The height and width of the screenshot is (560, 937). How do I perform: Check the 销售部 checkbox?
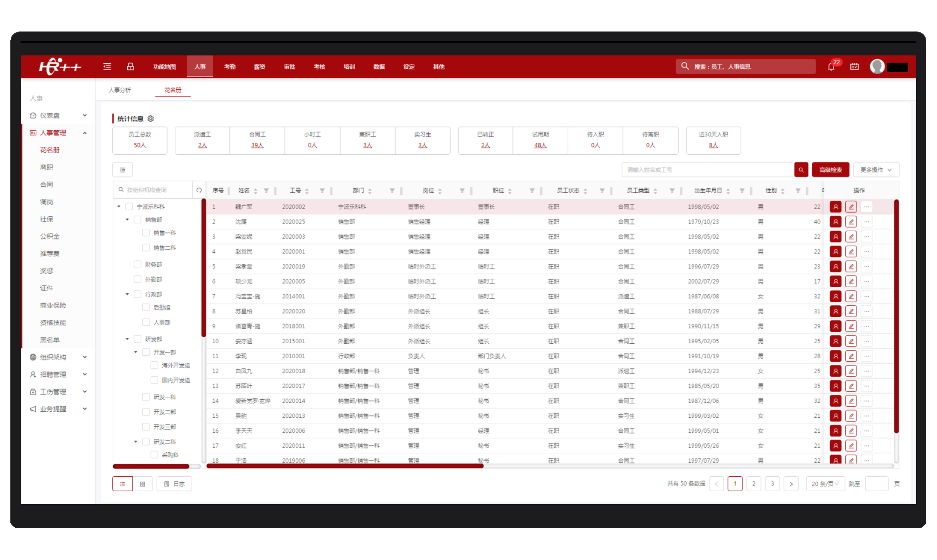(x=137, y=220)
